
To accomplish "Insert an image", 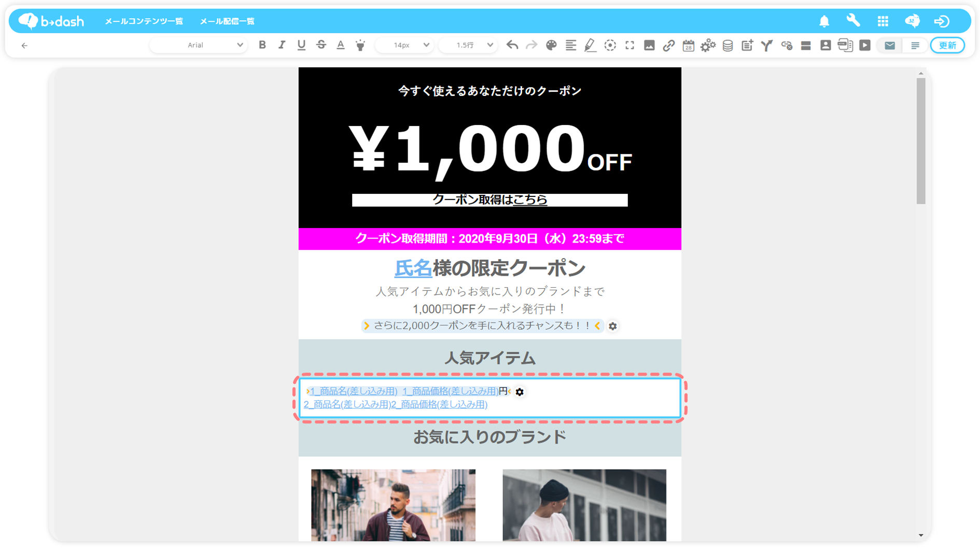I will (x=649, y=45).
